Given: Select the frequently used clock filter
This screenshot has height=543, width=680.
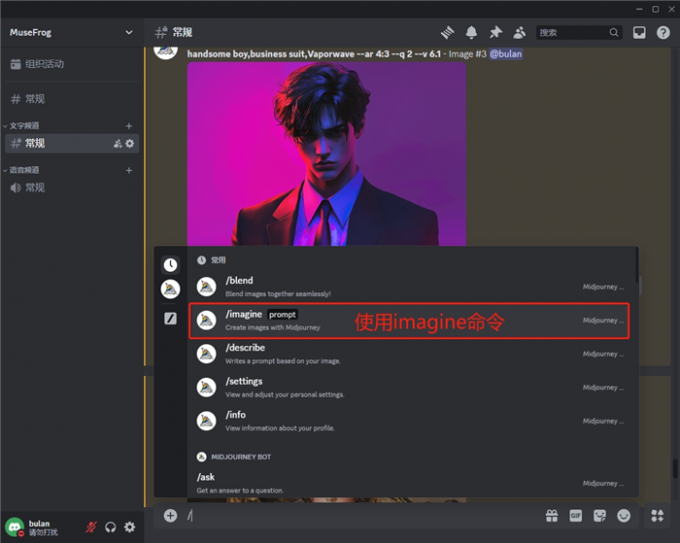Looking at the screenshot, I should click(170, 265).
